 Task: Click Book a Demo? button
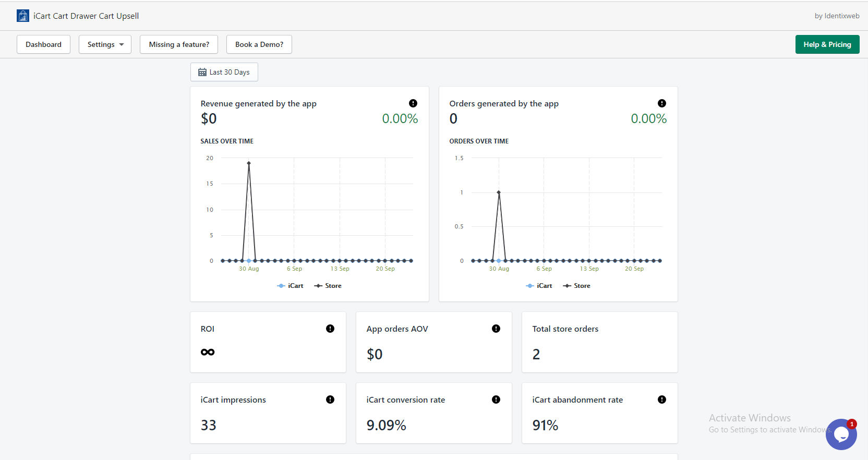point(259,44)
